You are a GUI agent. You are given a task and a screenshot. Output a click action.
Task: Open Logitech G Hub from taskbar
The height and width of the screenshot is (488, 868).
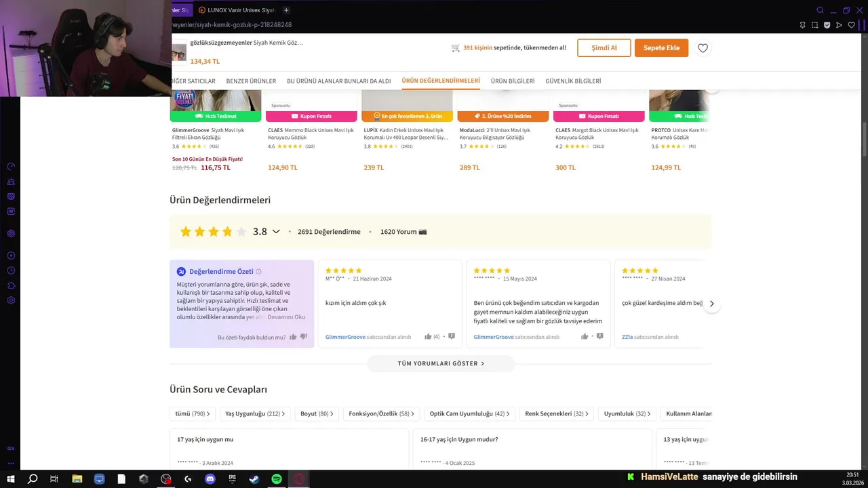pos(188,479)
